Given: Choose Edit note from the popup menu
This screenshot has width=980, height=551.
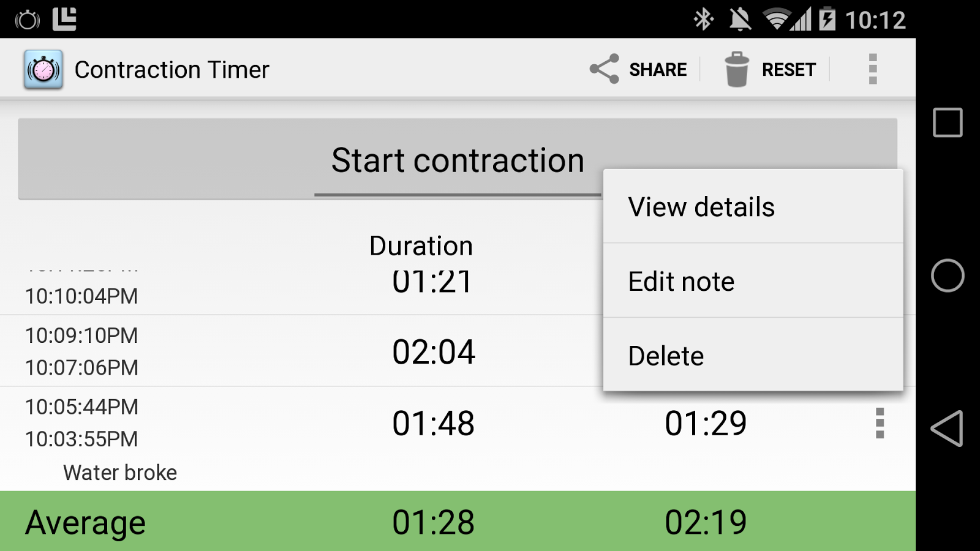Looking at the screenshot, I should tap(681, 281).
